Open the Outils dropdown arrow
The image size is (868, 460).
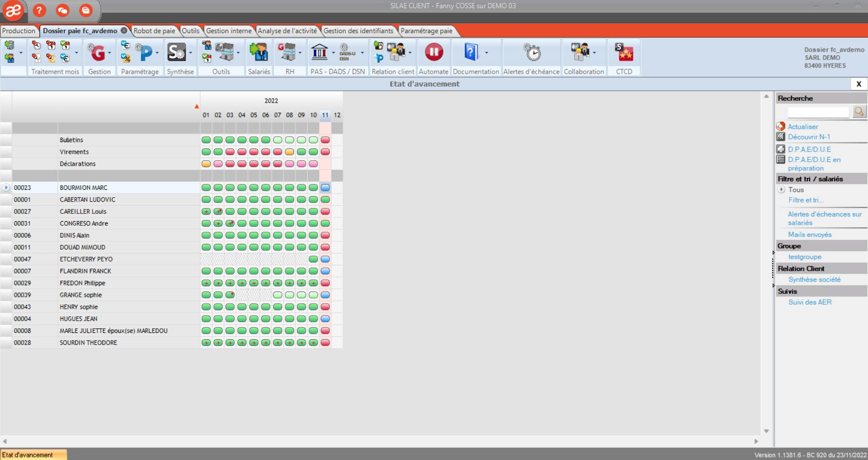click(238, 52)
